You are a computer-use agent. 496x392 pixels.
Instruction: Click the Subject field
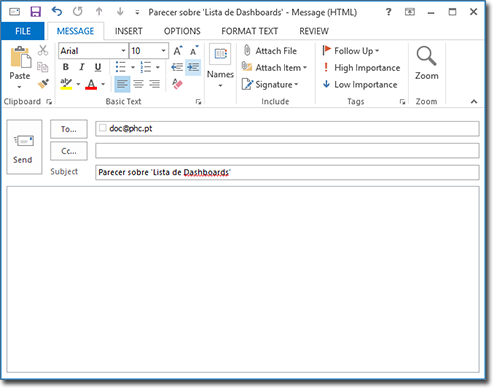pos(287,173)
